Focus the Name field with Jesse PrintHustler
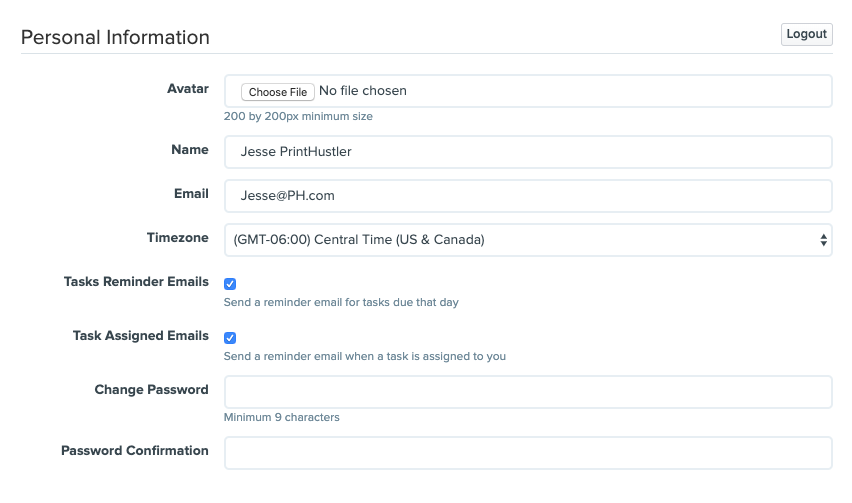852x503 pixels. click(x=528, y=152)
